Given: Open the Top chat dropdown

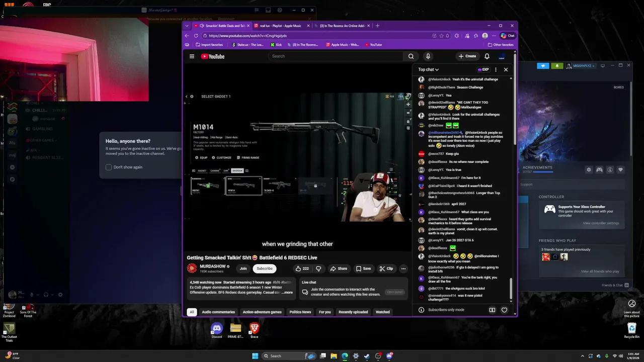Looking at the screenshot, I should click(x=428, y=69).
